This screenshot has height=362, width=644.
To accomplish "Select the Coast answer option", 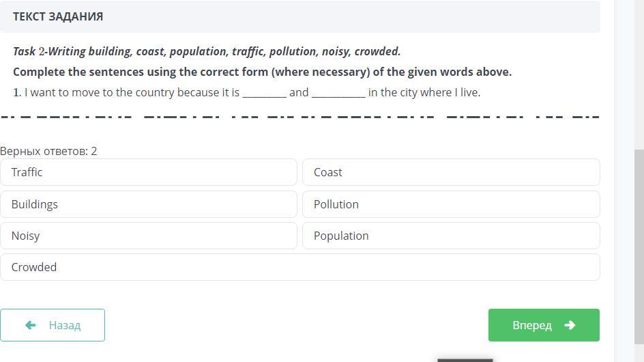I will click(x=451, y=172).
